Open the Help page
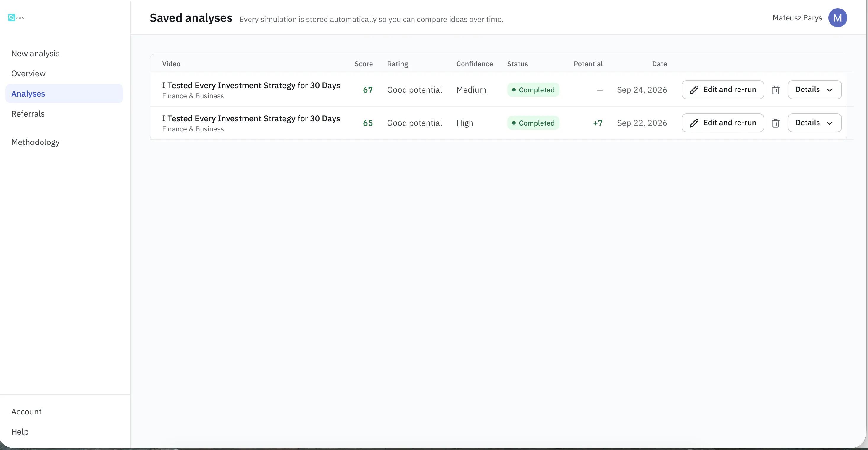This screenshot has width=868, height=450. (20, 432)
